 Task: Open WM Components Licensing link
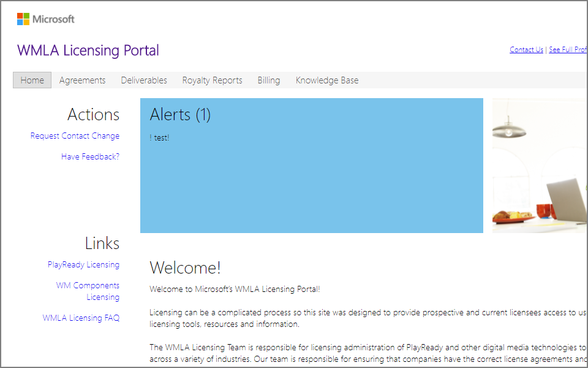pos(88,291)
